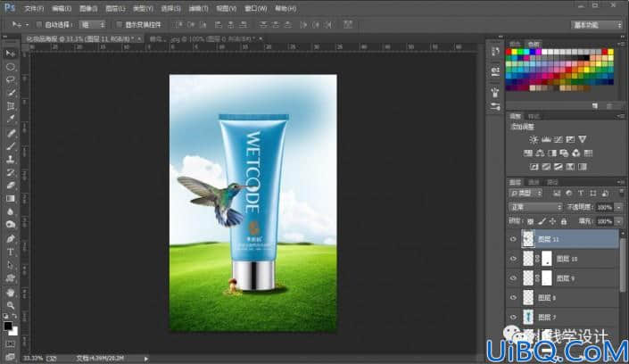Viewport: 629px width, 364px height.
Task: Switch to the 路径 paths tab
Action: click(x=552, y=183)
